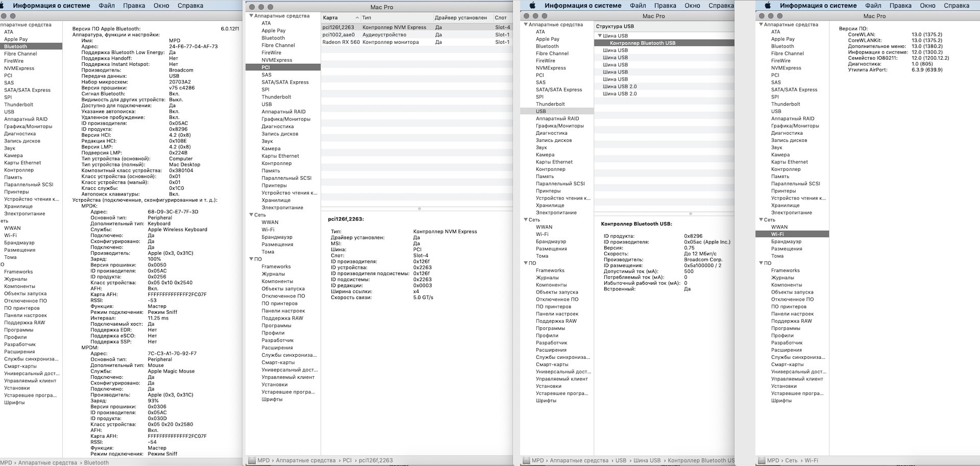Select Графика/Мониторы in the PCI window sidebar

coord(286,119)
